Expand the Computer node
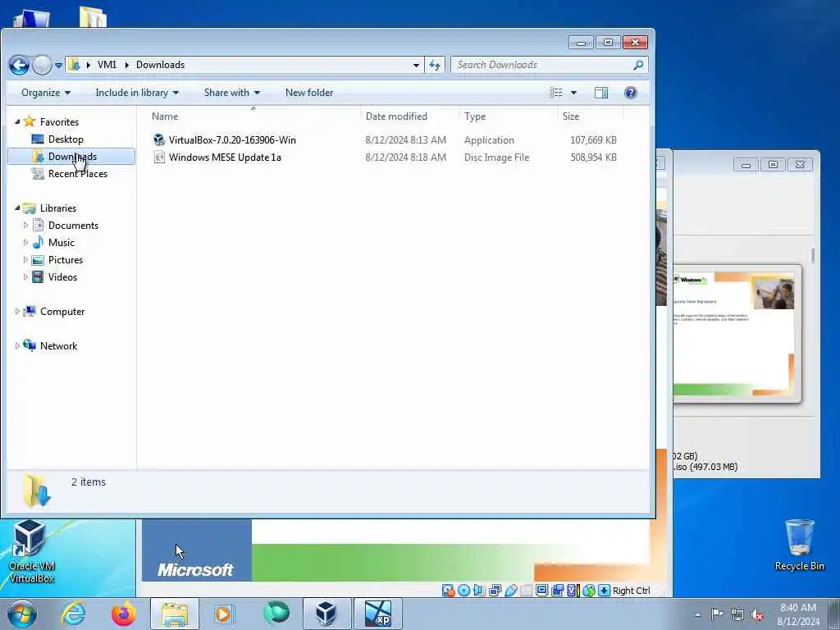840x630 pixels. (x=17, y=311)
